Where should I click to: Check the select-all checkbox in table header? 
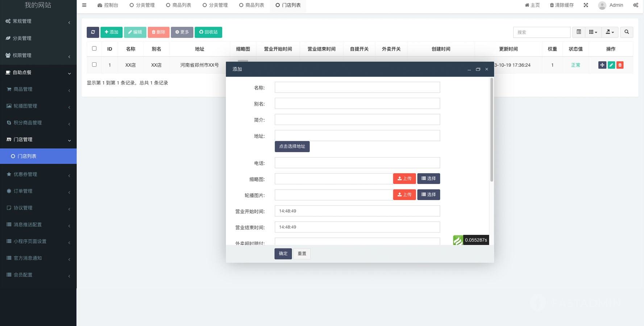coord(94,49)
